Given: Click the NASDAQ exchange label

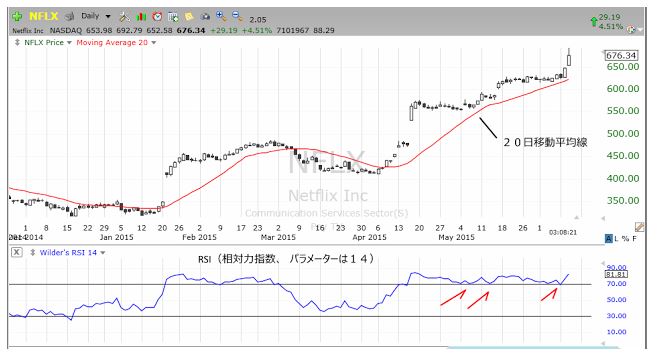Looking at the screenshot, I should tap(66, 31).
